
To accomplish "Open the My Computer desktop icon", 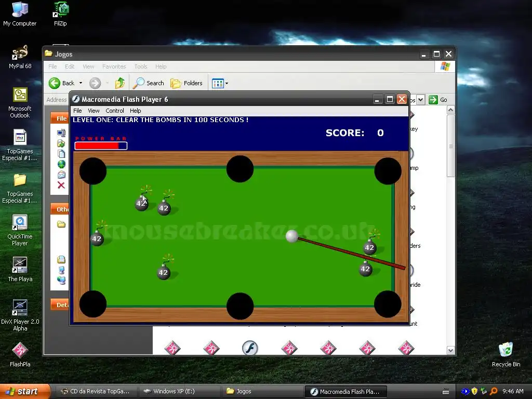I will pos(20,14).
